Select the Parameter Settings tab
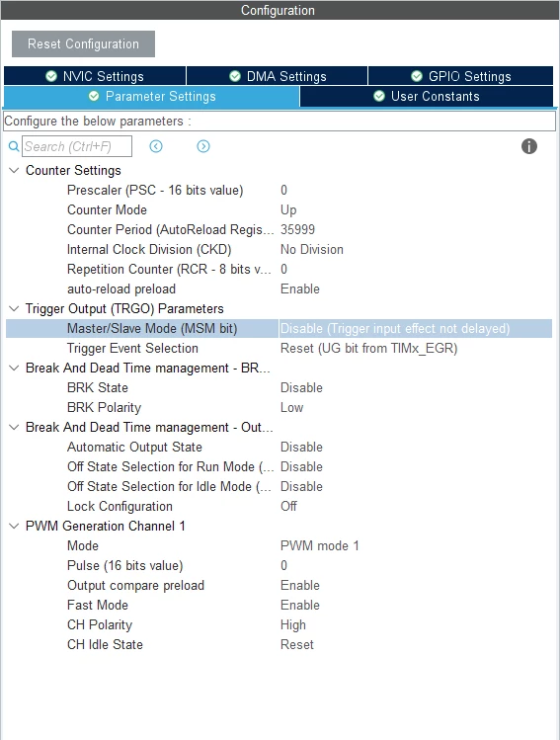Screen dimensions: 560x740 (x=151, y=96)
